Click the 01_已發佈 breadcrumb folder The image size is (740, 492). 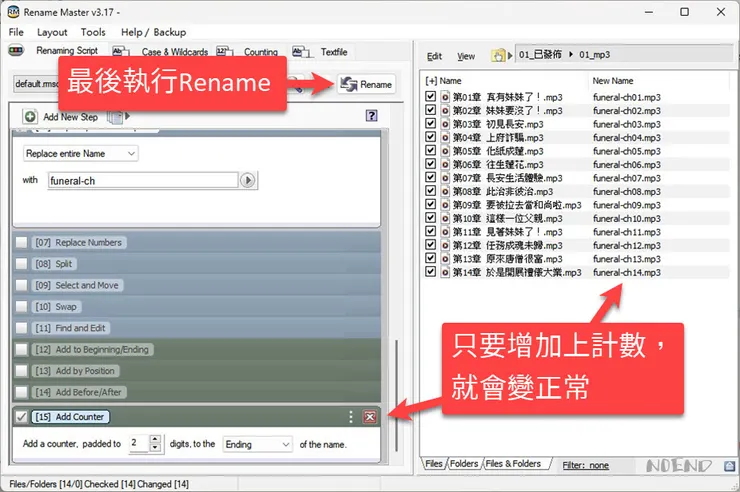540,55
